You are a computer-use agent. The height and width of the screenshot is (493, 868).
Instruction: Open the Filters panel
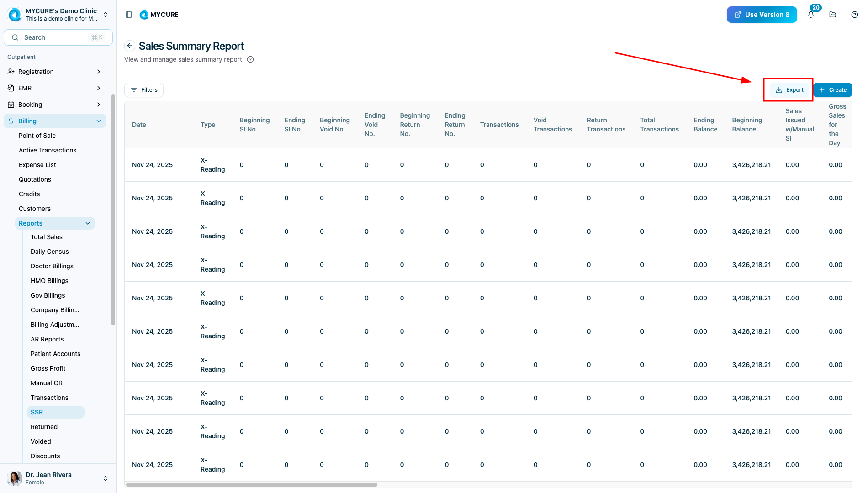[x=144, y=90]
